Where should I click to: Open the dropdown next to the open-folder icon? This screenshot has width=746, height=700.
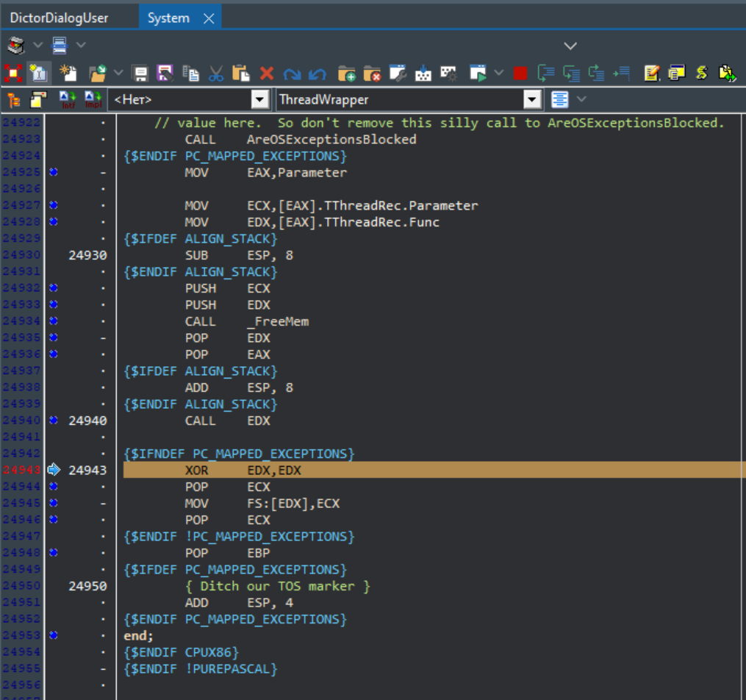coord(118,73)
